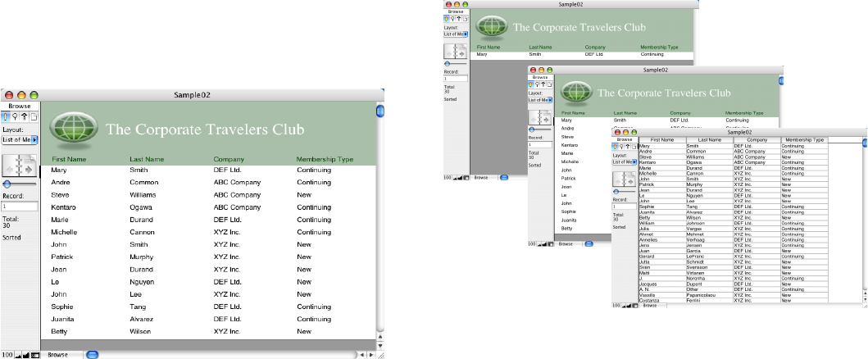Open Browse mode pop-up in table view window status bar

click(x=652, y=306)
